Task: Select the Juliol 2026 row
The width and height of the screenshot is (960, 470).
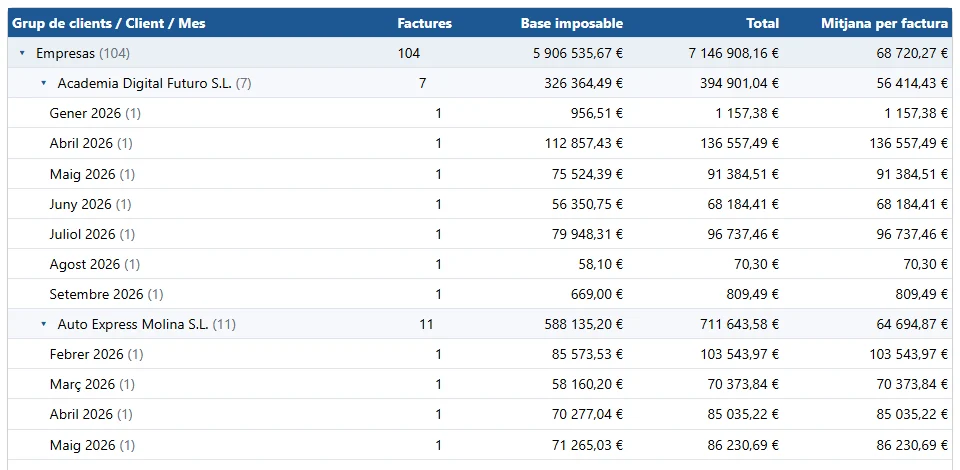Action: [x=480, y=234]
